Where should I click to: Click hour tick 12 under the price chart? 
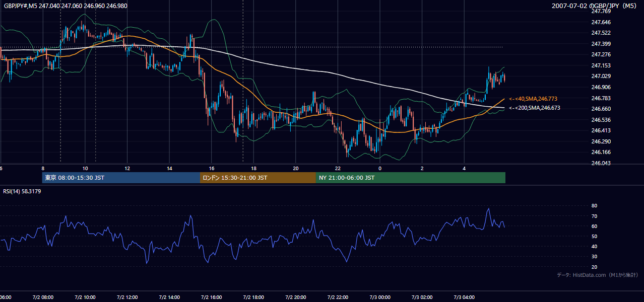[x=127, y=169]
